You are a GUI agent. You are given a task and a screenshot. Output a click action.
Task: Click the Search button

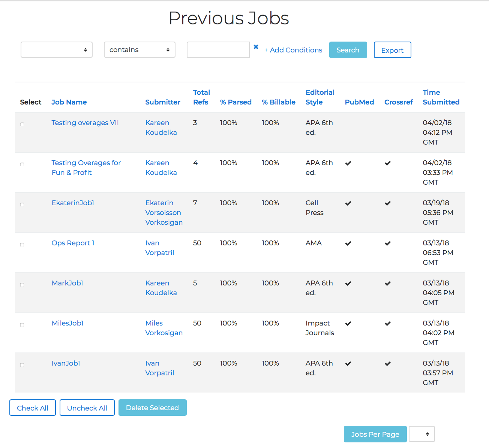click(x=348, y=50)
